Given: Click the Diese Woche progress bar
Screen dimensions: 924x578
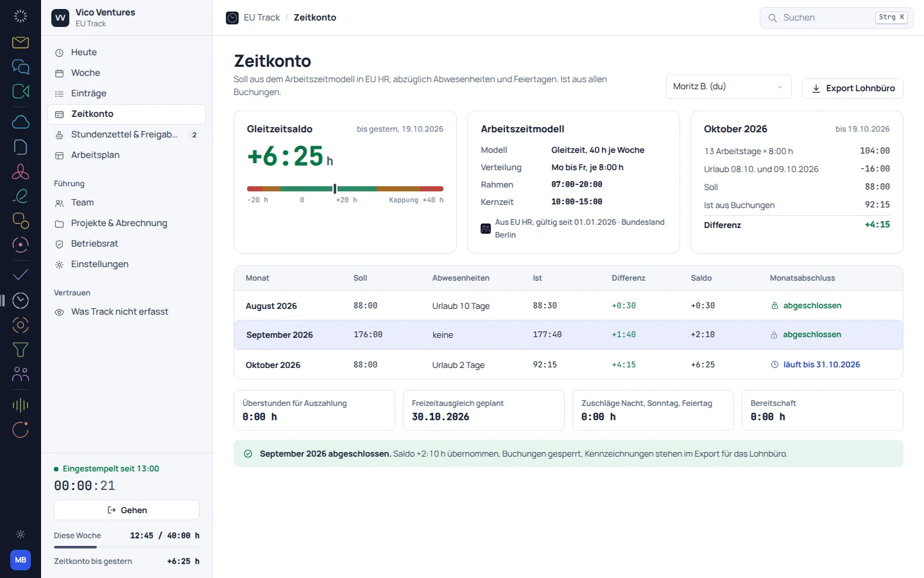Looking at the screenshot, I should tap(126, 547).
